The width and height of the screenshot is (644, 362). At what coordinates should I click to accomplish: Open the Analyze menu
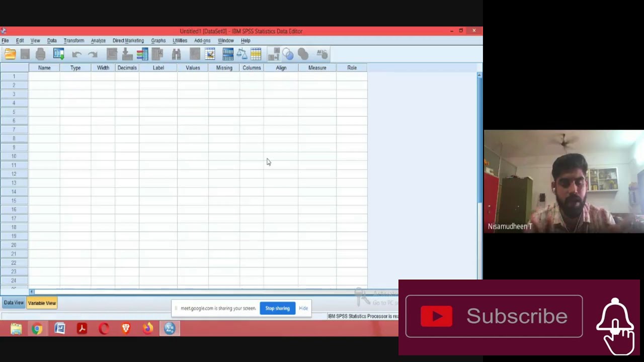(98, 41)
